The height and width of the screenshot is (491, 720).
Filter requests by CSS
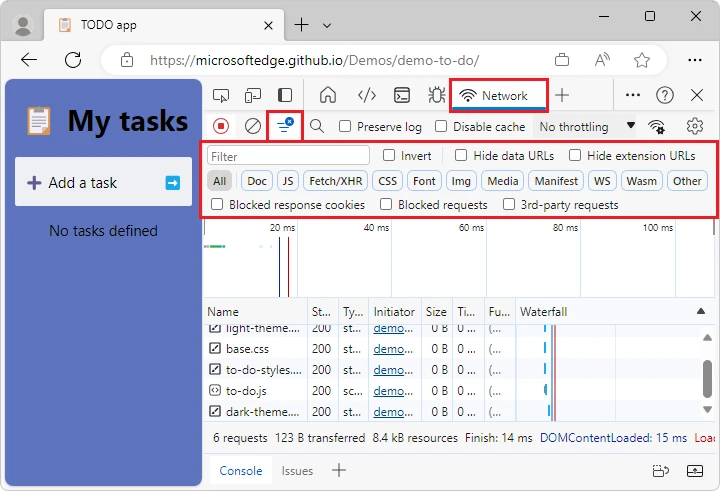387,181
